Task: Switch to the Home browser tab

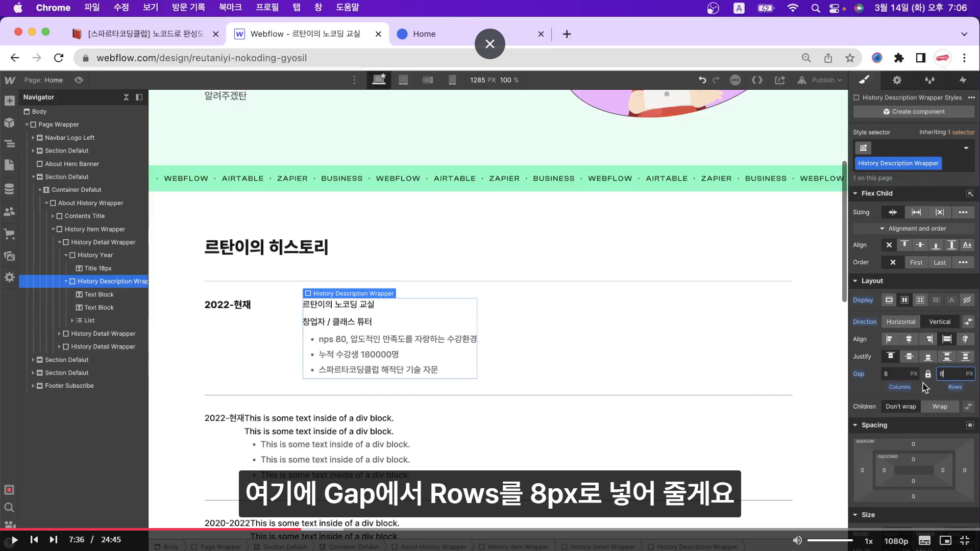Action: coord(467,34)
